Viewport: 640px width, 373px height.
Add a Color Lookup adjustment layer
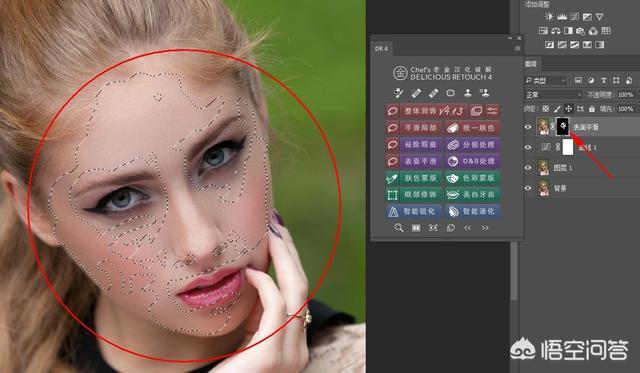[606, 31]
